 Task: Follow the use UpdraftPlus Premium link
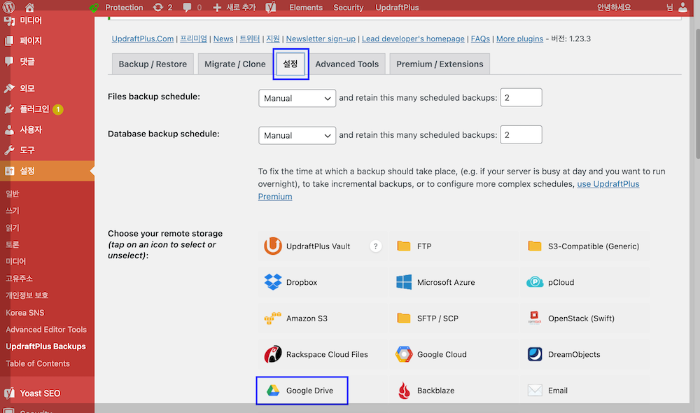coord(608,184)
